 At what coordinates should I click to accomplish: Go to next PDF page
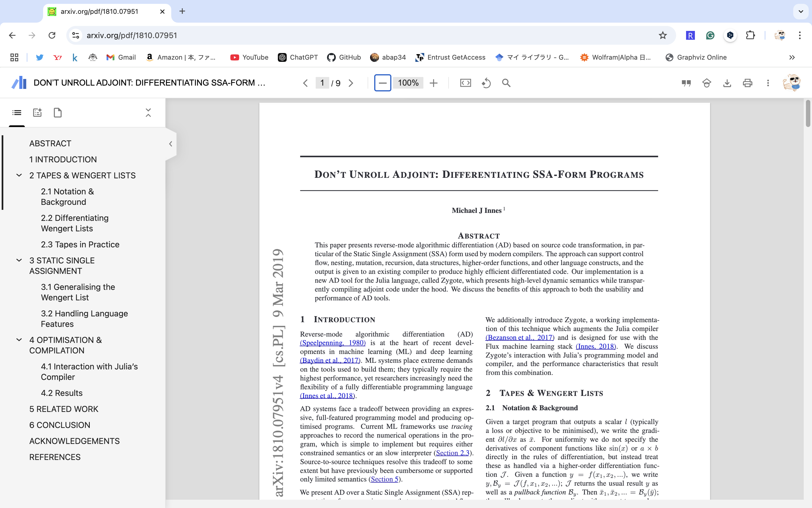coord(351,83)
